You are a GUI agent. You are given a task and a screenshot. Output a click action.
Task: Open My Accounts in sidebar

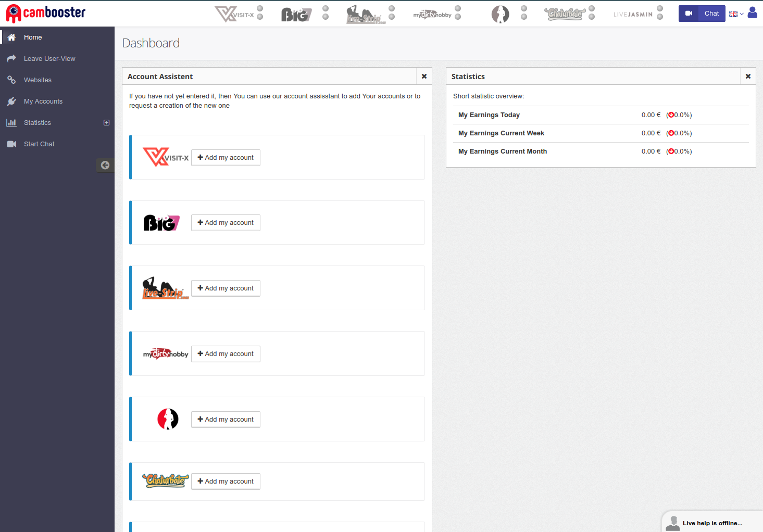coord(57,102)
